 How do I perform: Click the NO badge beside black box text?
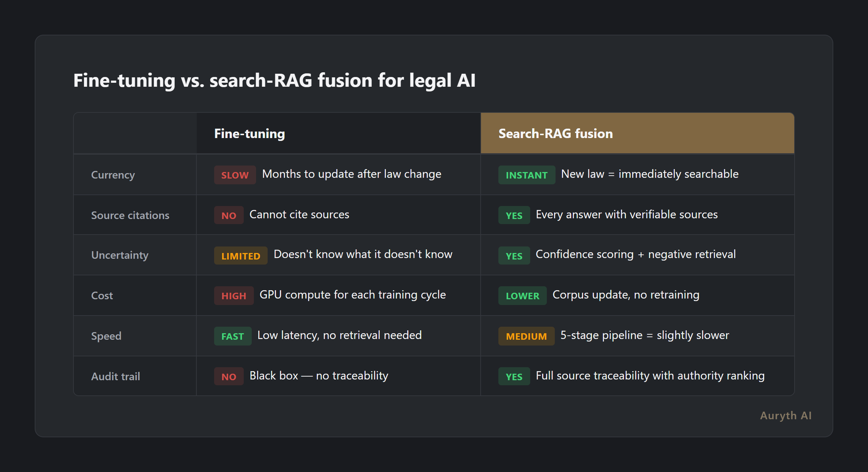[229, 376]
